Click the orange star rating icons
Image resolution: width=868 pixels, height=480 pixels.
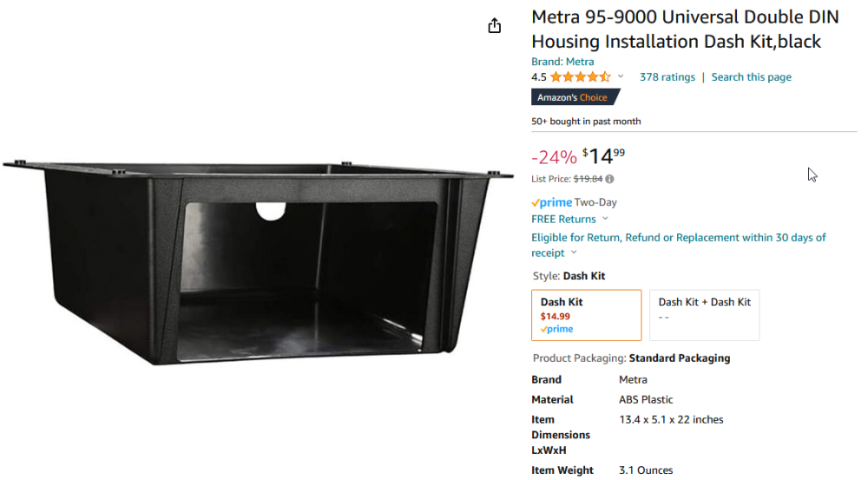(580, 77)
